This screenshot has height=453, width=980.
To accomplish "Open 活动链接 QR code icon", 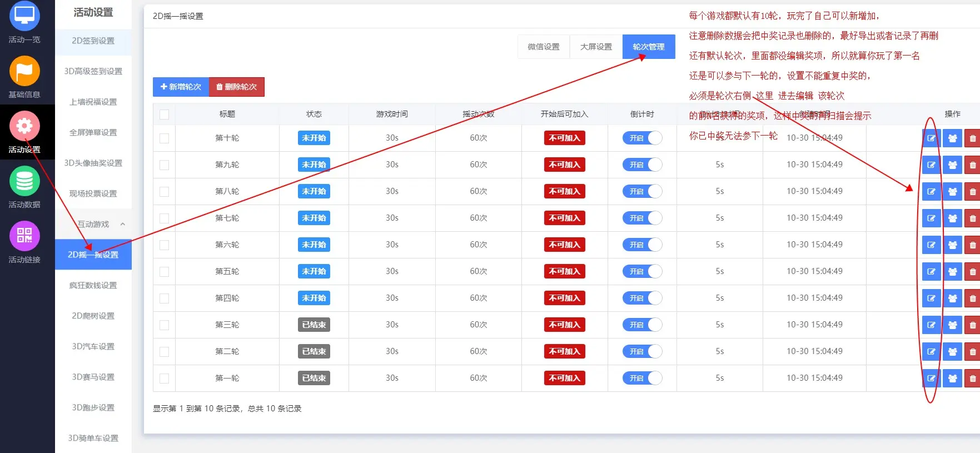I will [x=24, y=236].
